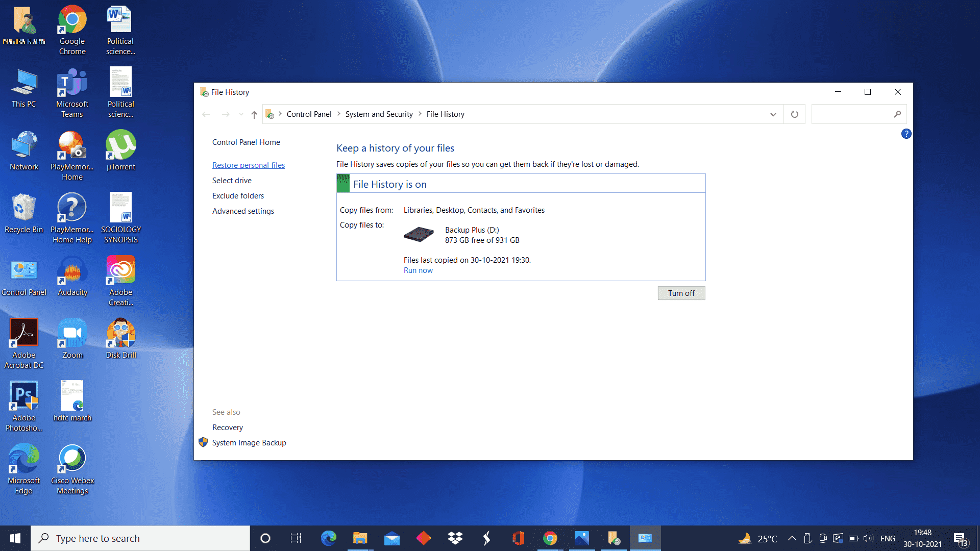The width and height of the screenshot is (980, 551).
Task: Open the address bar dropdown
Action: [x=773, y=114]
